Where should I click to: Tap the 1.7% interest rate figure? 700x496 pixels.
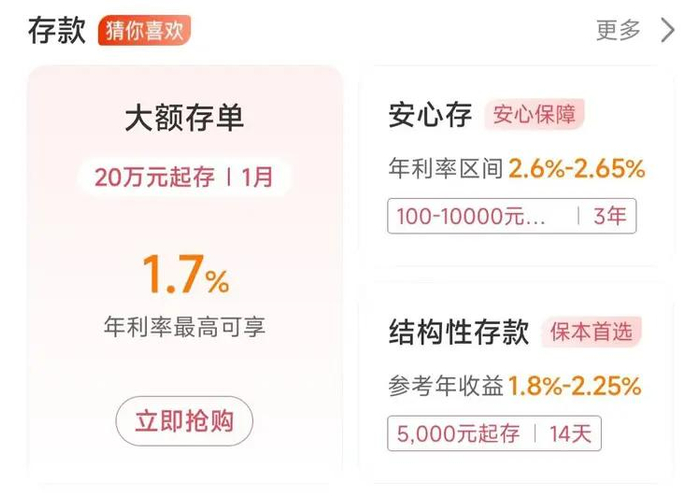[x=185, y=275]
